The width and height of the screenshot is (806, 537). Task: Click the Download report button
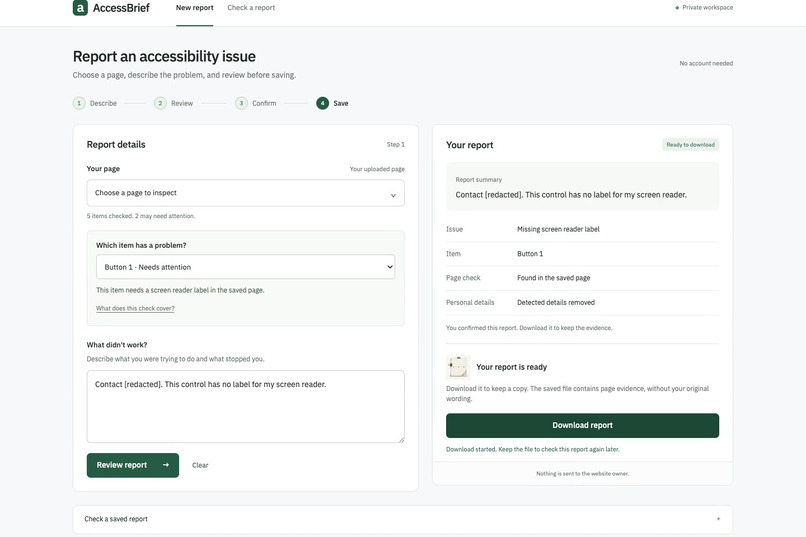pyautogui.click(x=582, y=425)
